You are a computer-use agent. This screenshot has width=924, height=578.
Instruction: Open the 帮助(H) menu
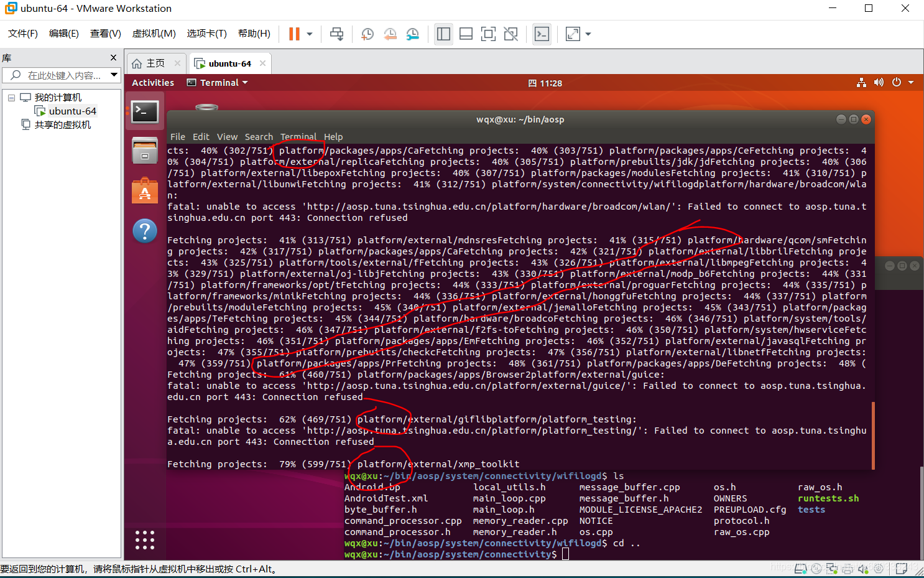254,34
